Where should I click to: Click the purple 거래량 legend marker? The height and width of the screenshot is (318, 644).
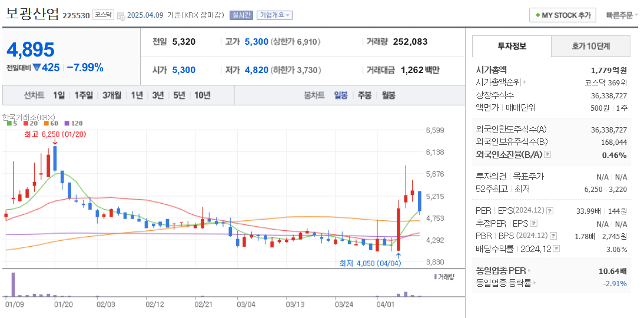436,277
